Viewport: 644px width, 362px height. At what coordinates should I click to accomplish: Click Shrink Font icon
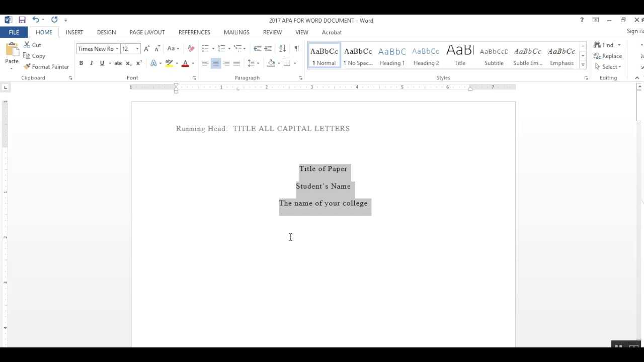click(x=157, y=49)
